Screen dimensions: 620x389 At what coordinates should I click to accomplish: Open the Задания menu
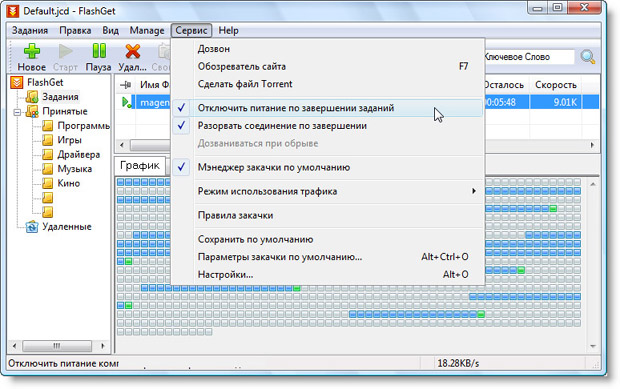(x=30, y=30)
